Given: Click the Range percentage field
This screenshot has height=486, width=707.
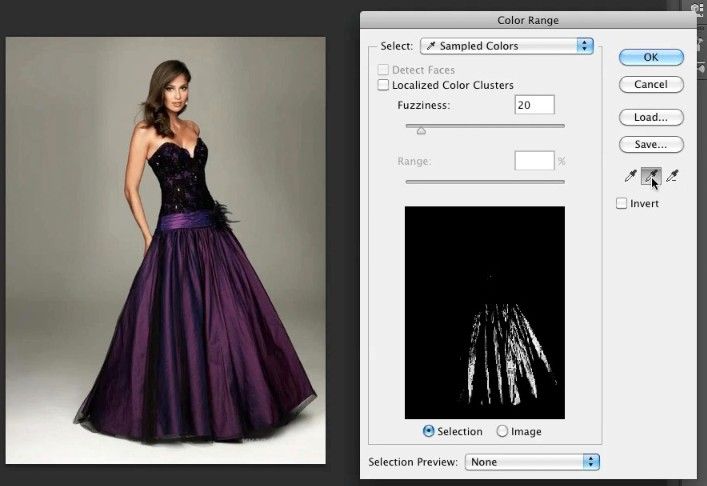Looking at the screenshot, I should pyautogui.click(x=534, y=160).
